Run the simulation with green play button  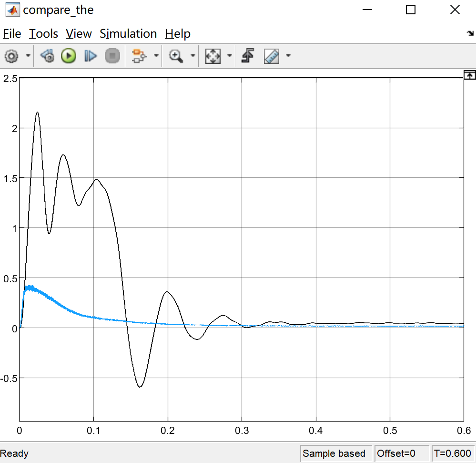69,56
